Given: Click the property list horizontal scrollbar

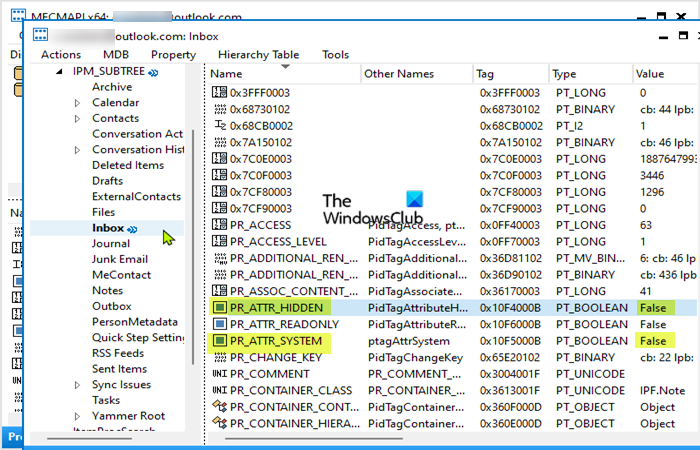Looking at the screenshot, I should point(314,438).
